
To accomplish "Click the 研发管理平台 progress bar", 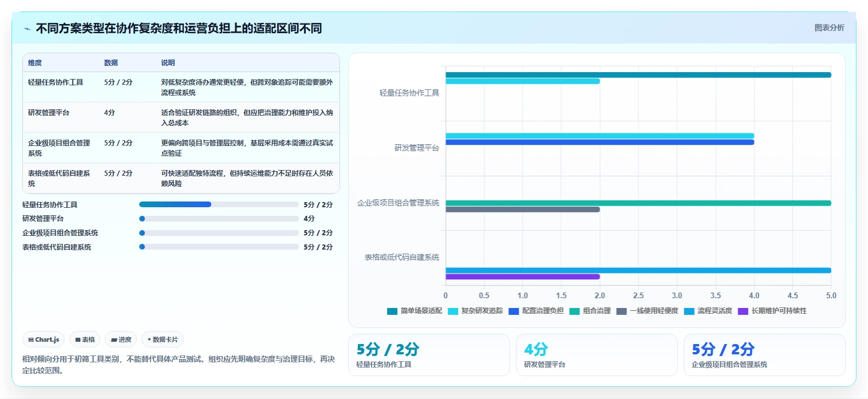I will coord(219,219).
